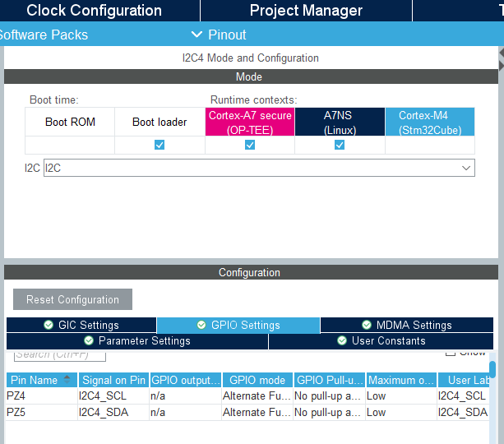Image resolution: width=504 pixels, height=444 pixels.
Task: Click PZ5 GPIO mode Alternate Function cell
Action: point(257,412)
